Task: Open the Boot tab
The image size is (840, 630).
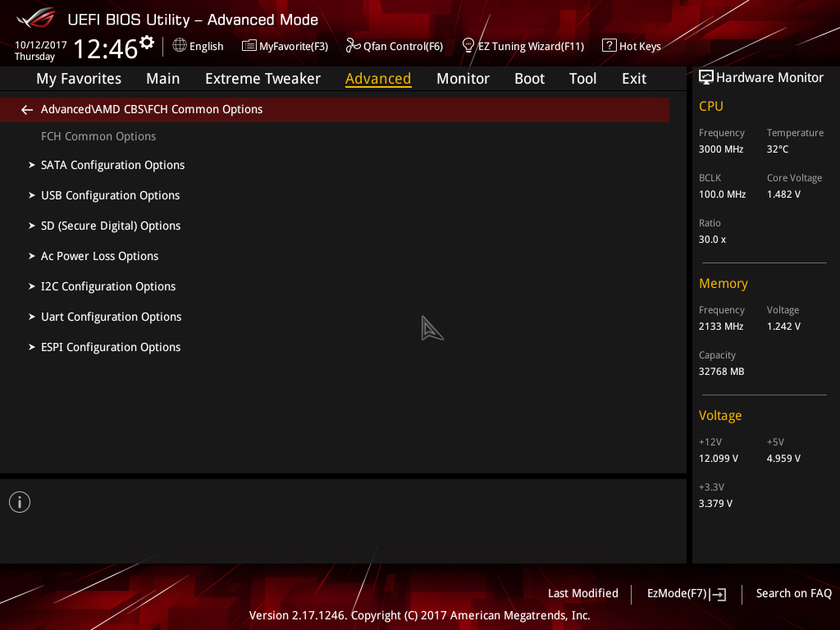Action: point(529,79)
